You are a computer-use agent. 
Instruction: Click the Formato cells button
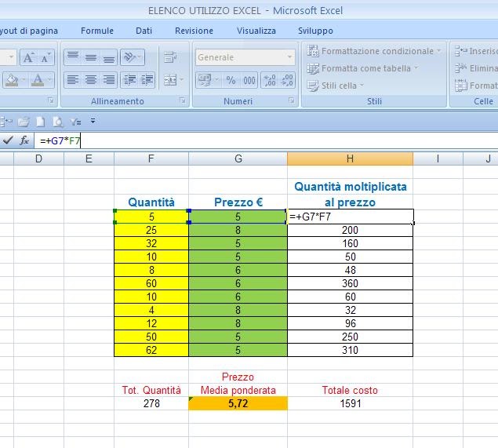coord(476,86)
